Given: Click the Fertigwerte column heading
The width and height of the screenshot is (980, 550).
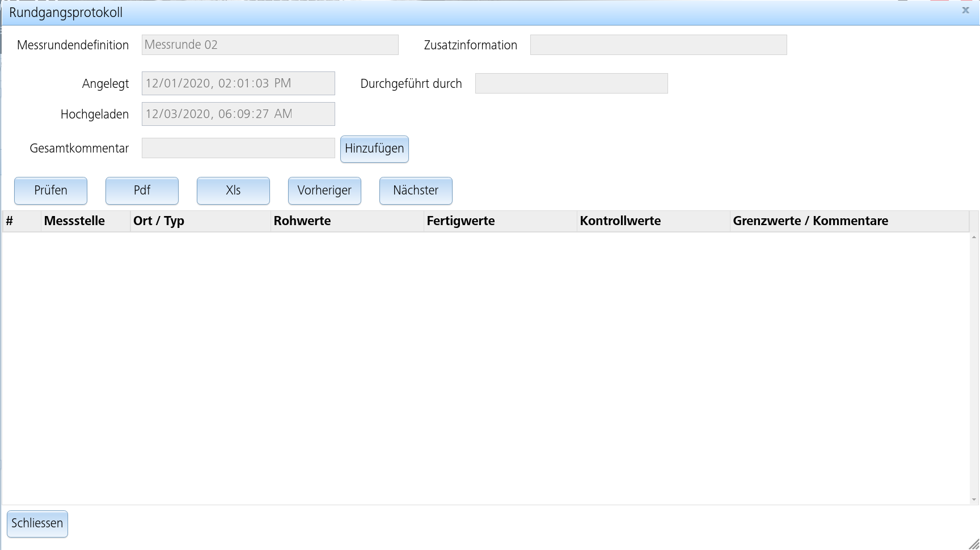Looking at the screenshot, I should coord(461,221).
